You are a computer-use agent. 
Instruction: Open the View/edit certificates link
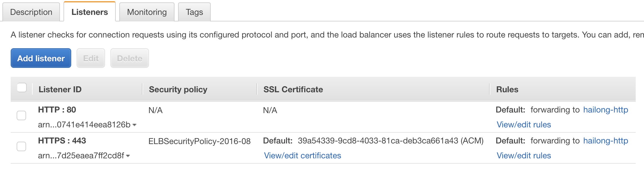[x=302, y=155]
